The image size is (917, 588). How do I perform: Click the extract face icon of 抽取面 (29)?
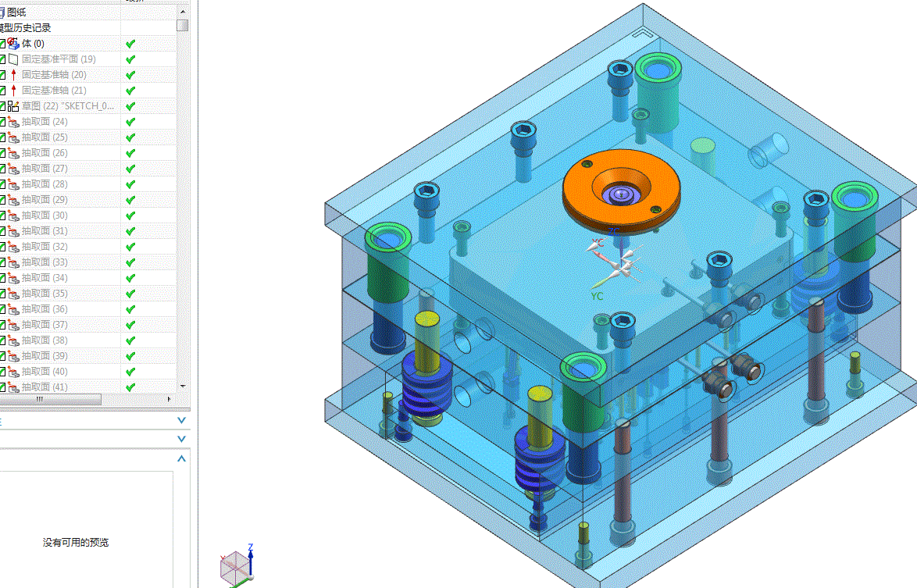tap(13, 199)
